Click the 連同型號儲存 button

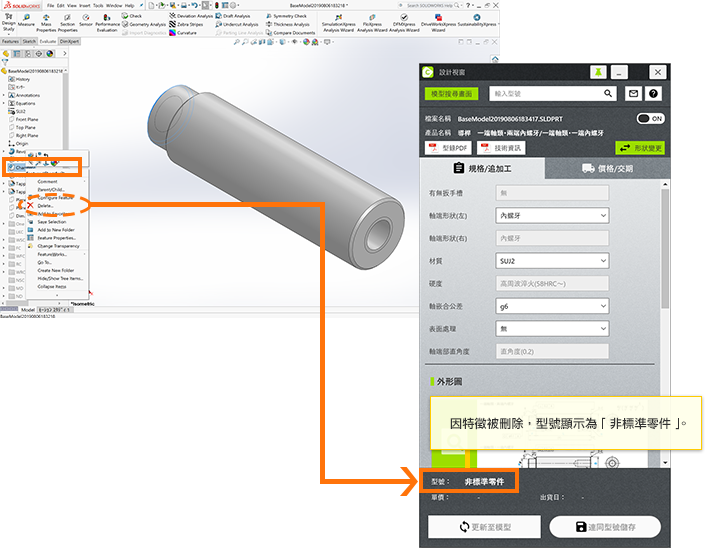(x=606, y=526)
